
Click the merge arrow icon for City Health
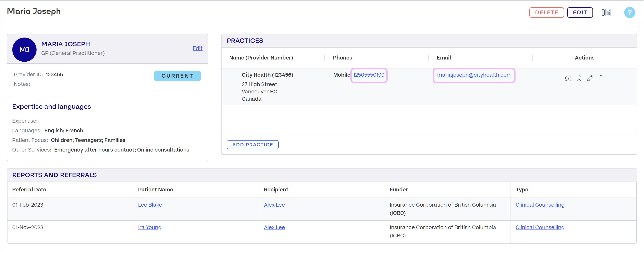[579, 78]
